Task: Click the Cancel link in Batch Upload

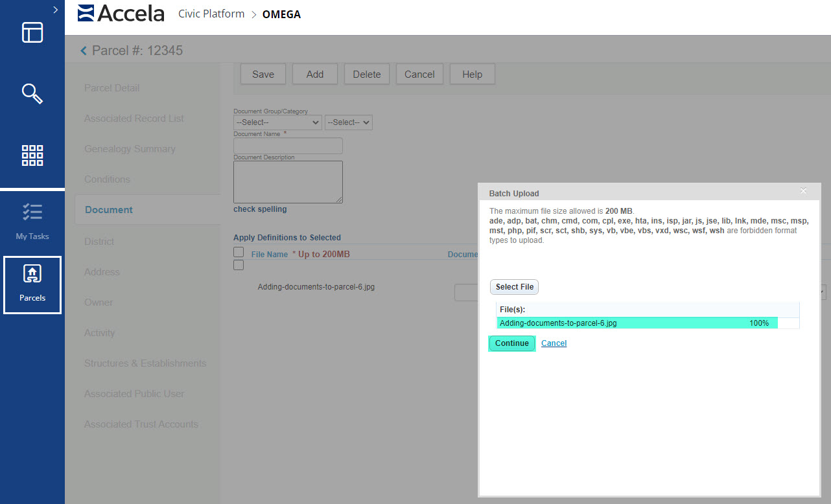Action: (x=554, y=343)
